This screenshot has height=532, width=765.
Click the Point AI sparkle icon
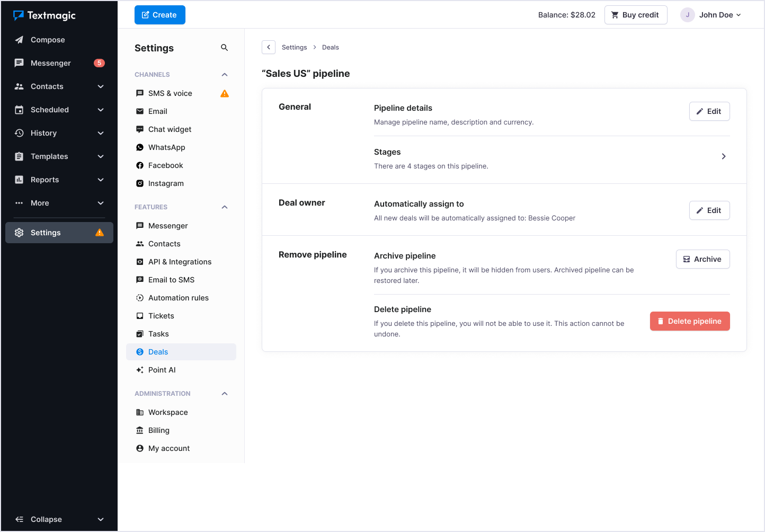(139, 369)
